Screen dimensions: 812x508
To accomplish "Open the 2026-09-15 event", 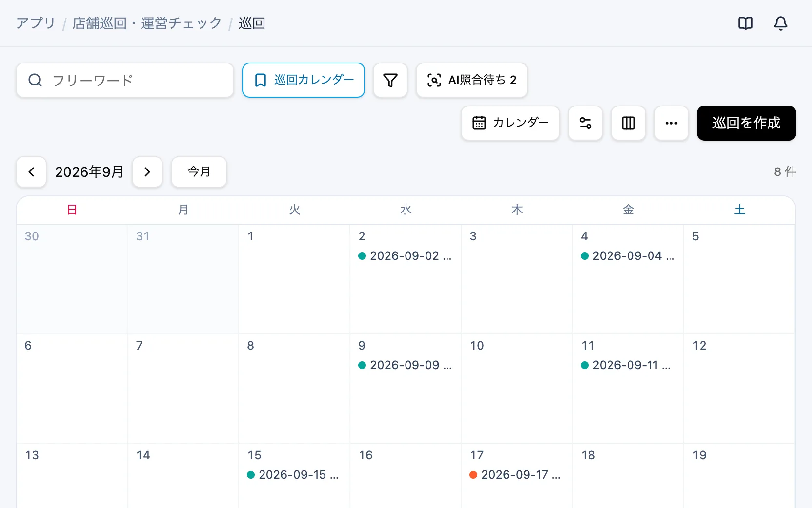I will [294, 475].
